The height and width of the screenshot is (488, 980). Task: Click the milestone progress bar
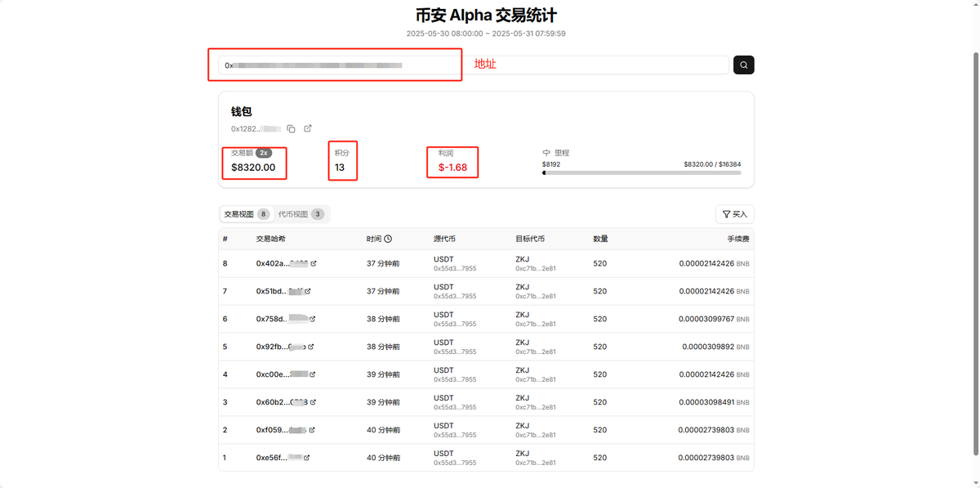(642, 172)
